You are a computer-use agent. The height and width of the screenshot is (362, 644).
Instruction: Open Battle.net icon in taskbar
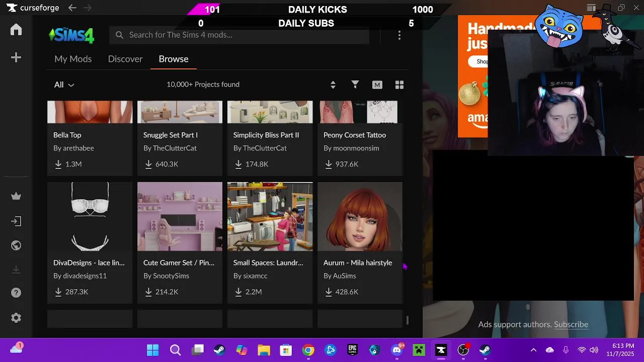click(x=330, y=350)
